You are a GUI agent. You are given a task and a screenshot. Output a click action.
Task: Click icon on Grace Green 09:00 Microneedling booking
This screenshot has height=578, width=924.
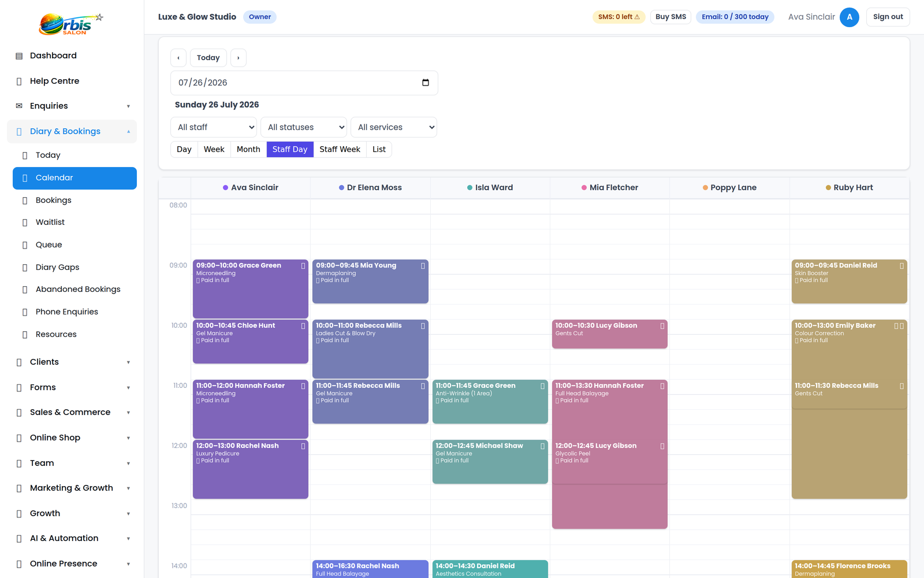(x=303, y=266)
